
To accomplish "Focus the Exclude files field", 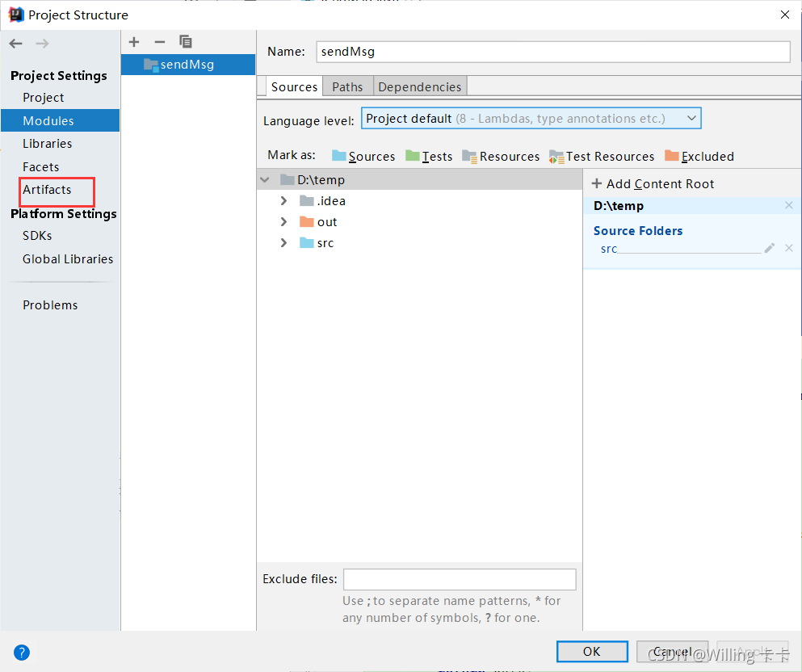I will pos(460,579).
